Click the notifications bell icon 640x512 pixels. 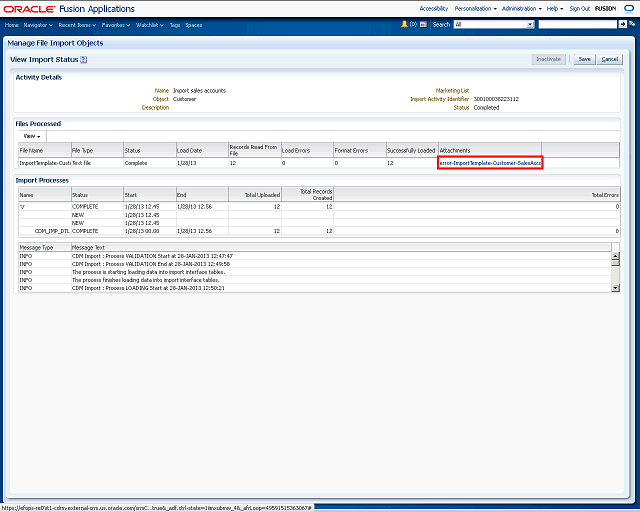405,23
